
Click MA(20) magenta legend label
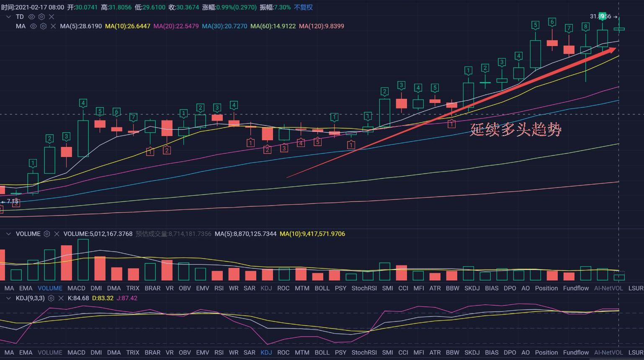(x=176, y=26)
